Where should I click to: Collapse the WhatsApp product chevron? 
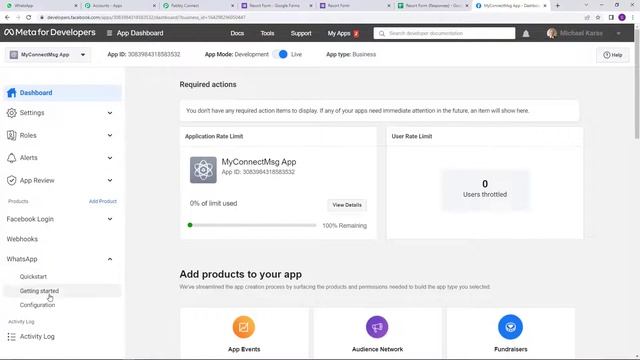(x=110, y=259)
